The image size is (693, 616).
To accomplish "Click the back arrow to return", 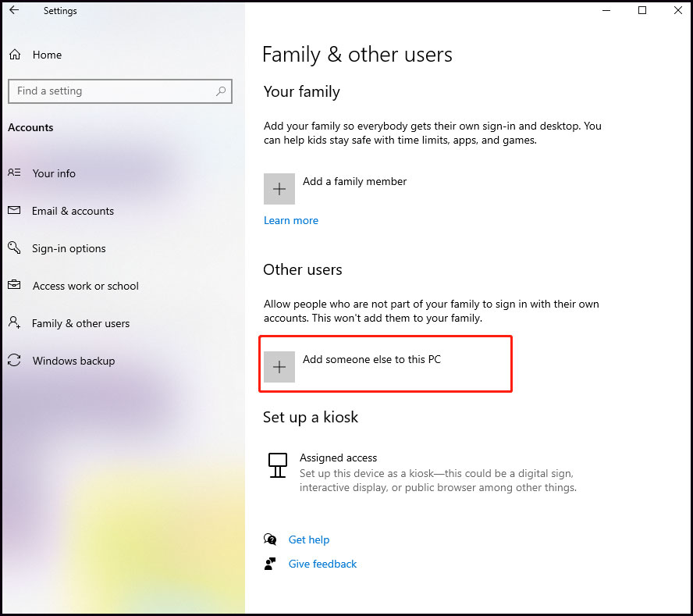I will (x=13, y=10).
